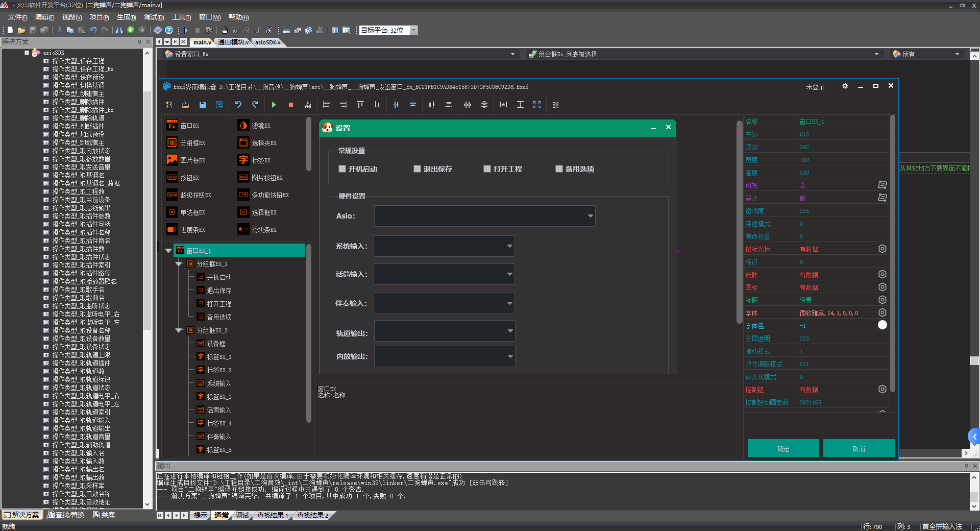Open the Asio device dropdown
The image size is (980, 531).
(485, 216)
